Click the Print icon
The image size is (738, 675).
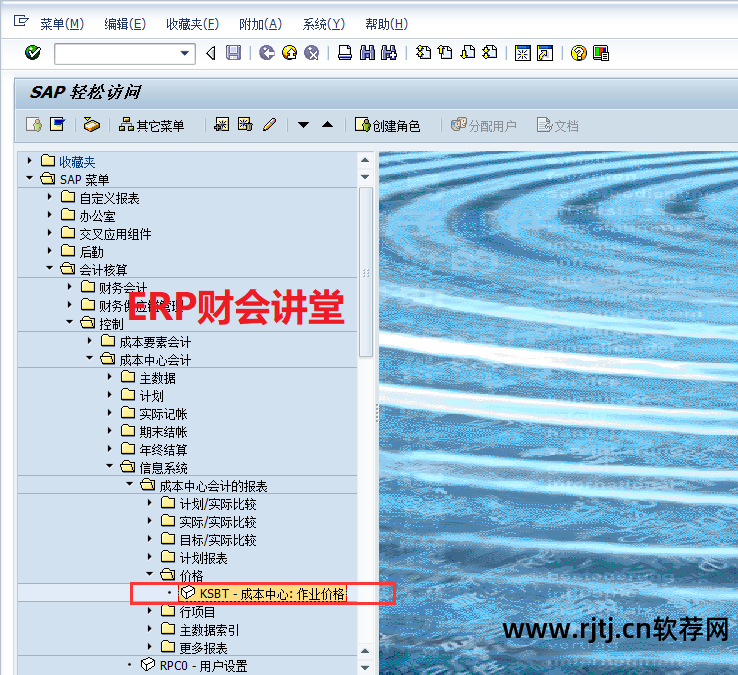point(345,53)
